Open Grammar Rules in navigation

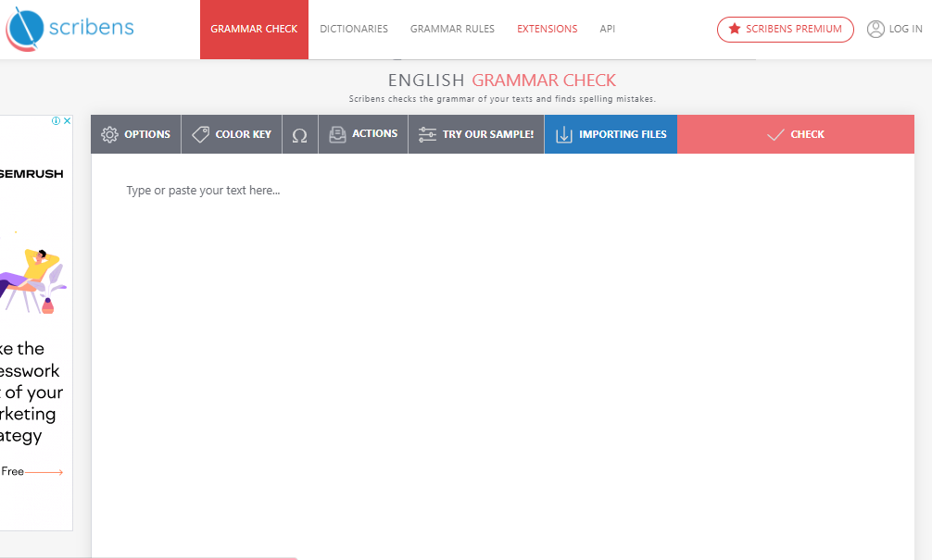pyautogui.click(x=452, y=29)
